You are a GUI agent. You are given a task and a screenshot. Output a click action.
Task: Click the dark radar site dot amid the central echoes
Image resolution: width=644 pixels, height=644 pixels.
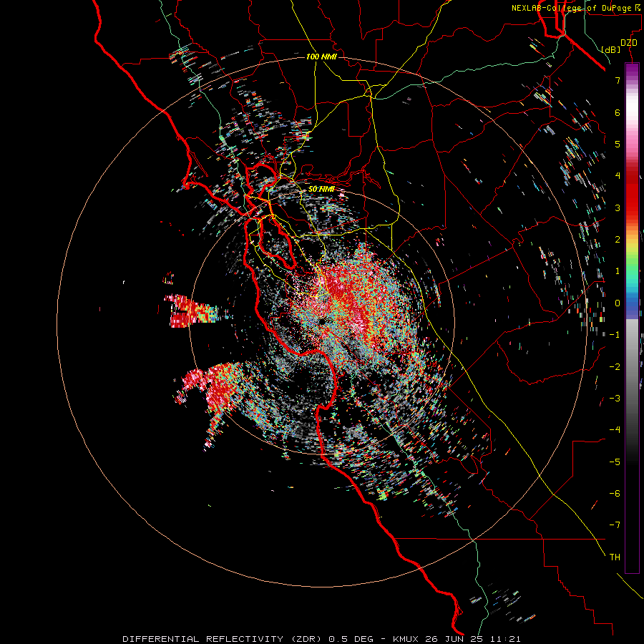coord(323,321)
